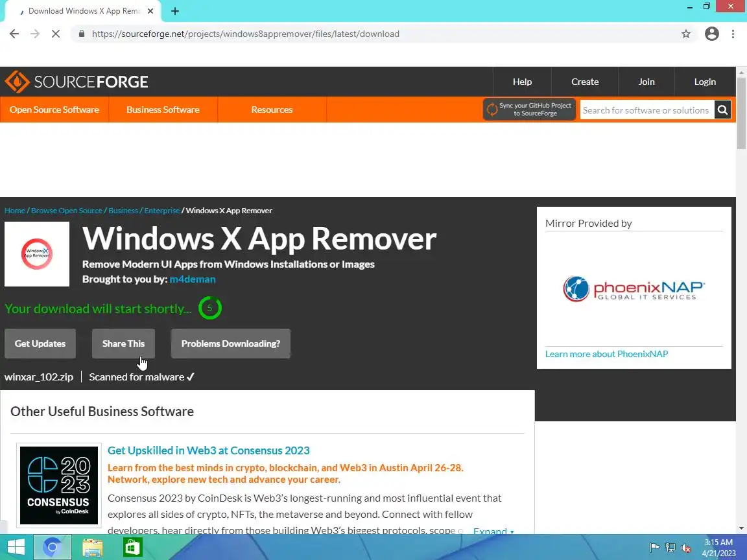Open the Windows Store taskbar icon
This screenshot has height=560, width=747.
pyautogui.click(x=132, y=547)
